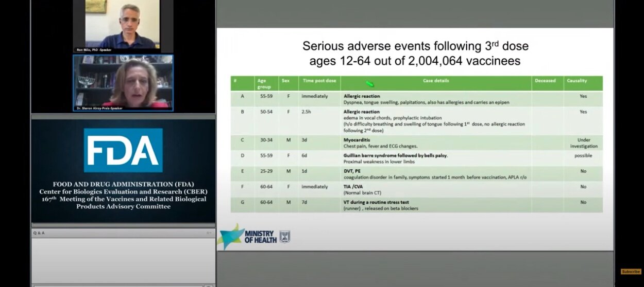Click time post dose '6d'

tap(304, 155)
